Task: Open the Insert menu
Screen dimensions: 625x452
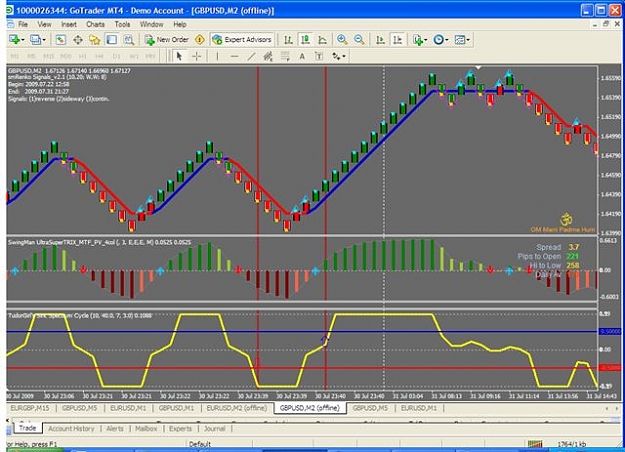Action: click(x=69, y=24)
